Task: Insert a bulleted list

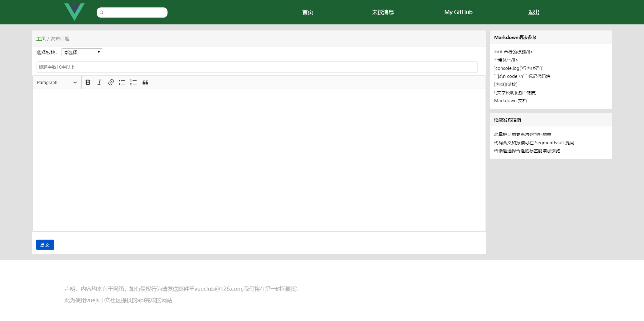Action: [122, 82]
